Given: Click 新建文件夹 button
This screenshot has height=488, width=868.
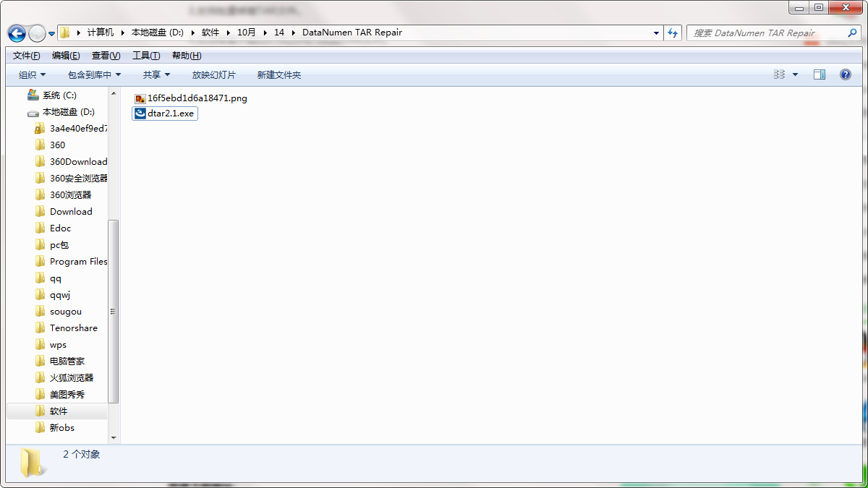Looking at the screenshot, I should coord(279,74).
